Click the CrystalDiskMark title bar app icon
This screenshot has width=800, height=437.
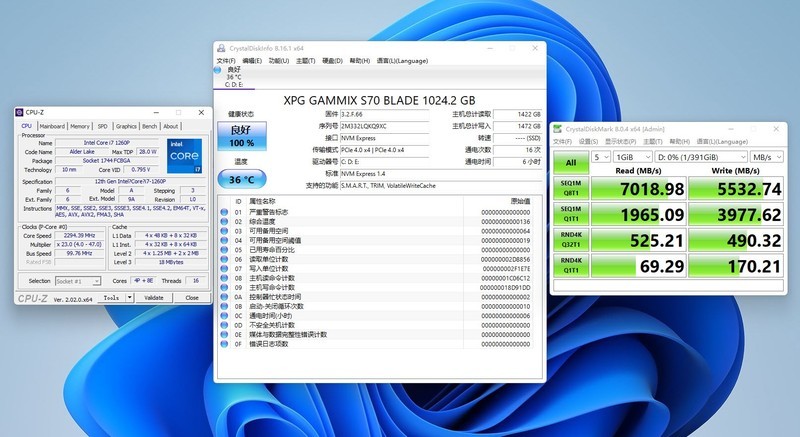pyautogui.click(x=558, y=129)
